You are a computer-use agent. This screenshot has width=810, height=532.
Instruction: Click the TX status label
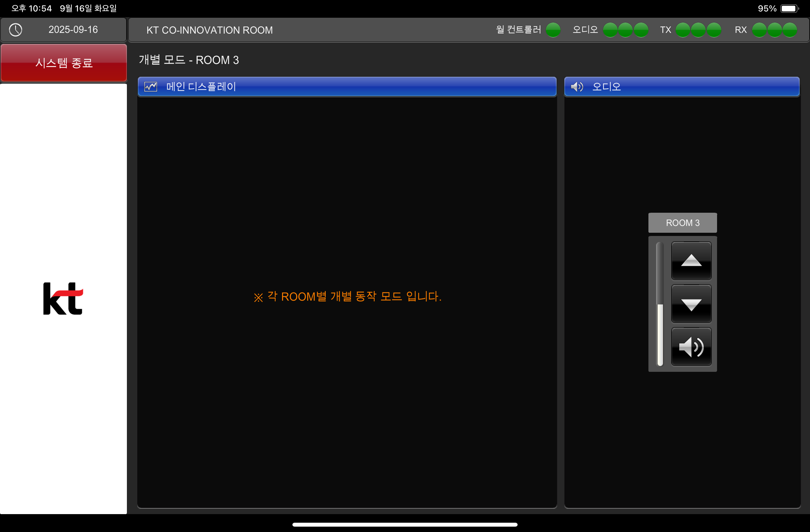(x=665, y=30)
